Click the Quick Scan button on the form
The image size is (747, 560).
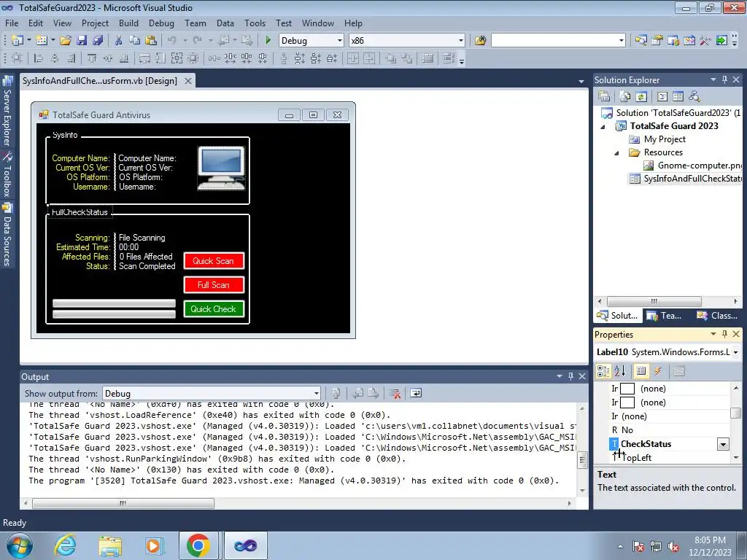click(x=214, y=261)
